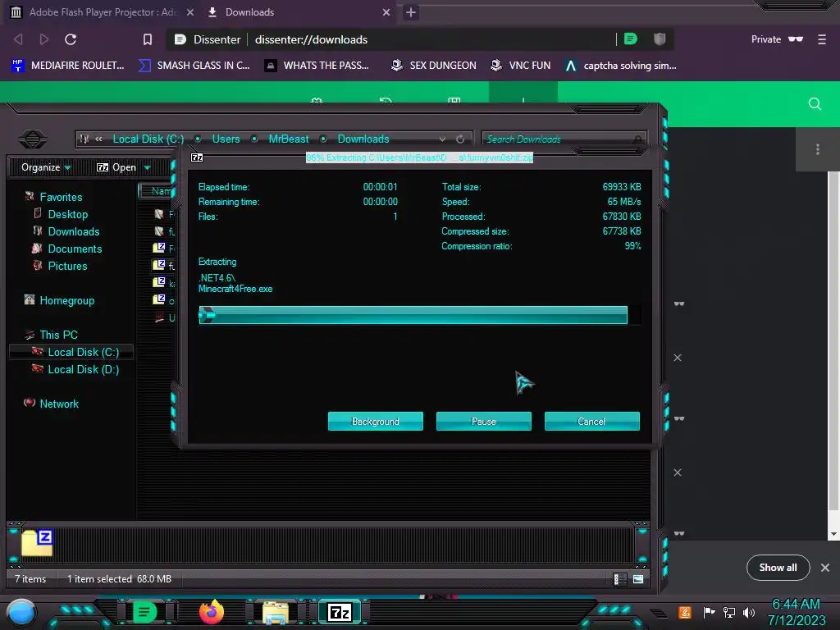Open MEDIAFIRE ROULET... bookmark
The height and width of the screenshot is (630, 840).
(68, 66)
